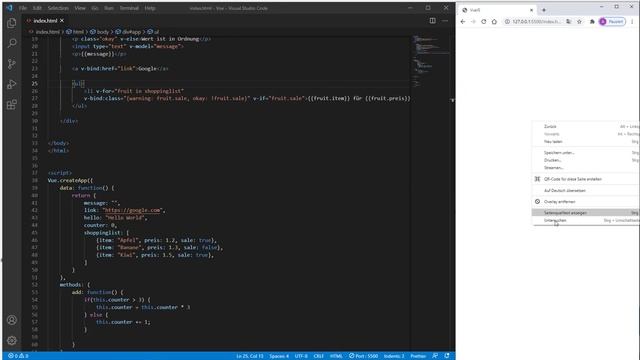Click the translate icon in address bar
This screenshot has height=360, width=640.
click(569, 22)
